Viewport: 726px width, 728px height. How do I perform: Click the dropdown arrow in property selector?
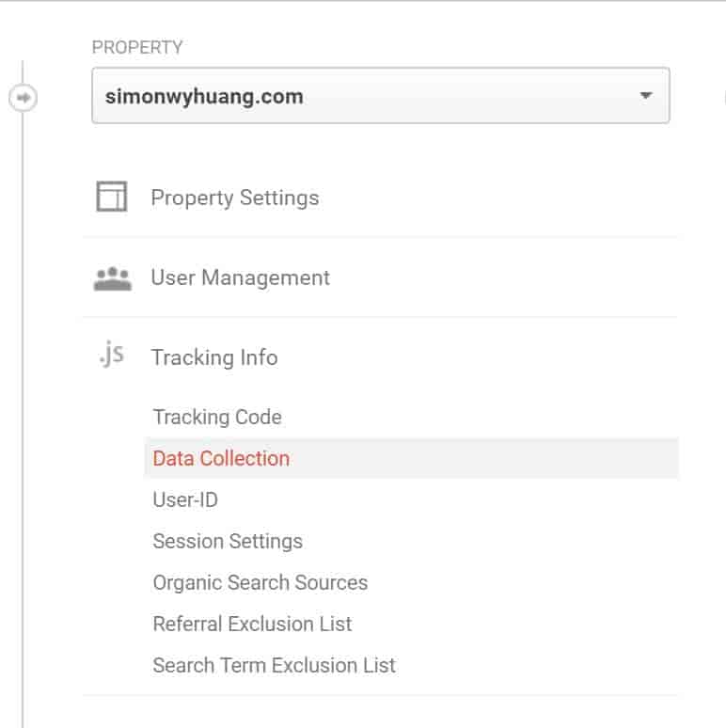tap(646, 95)
